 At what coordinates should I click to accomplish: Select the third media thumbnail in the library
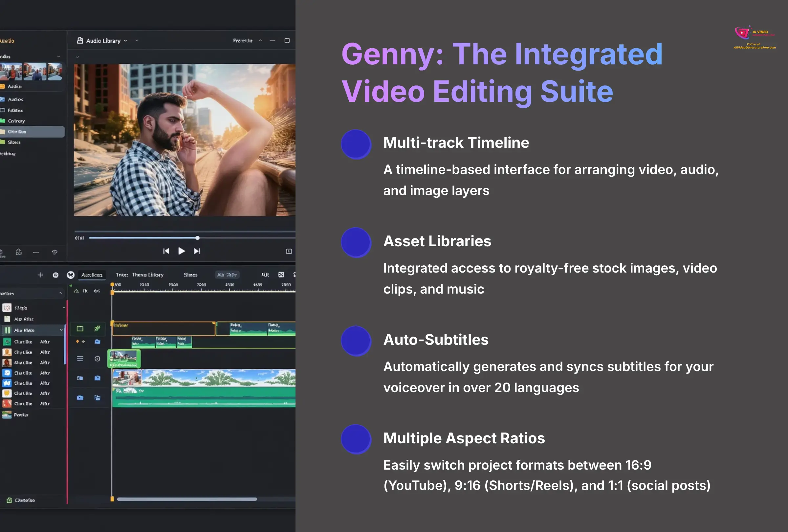55,72
